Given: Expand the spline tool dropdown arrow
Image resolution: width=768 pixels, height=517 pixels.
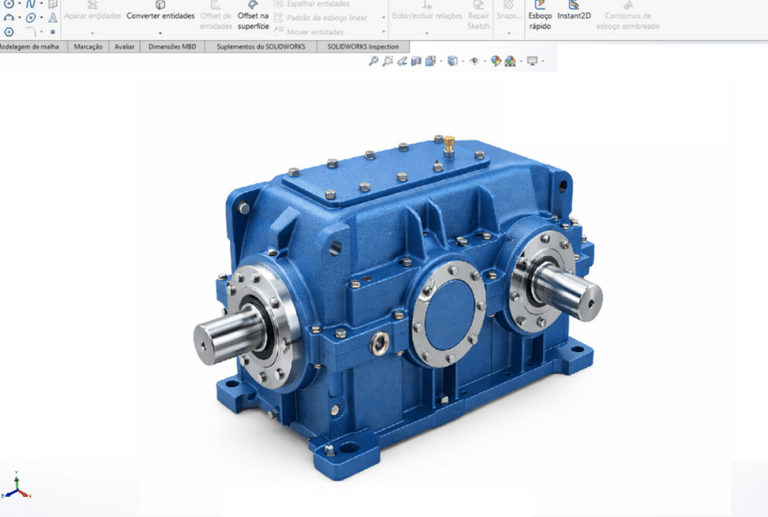Looking at the screenshot, I should click(41, 4).
